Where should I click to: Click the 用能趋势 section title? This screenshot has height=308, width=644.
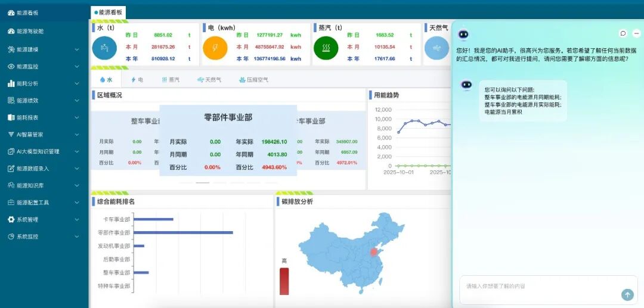386,95
